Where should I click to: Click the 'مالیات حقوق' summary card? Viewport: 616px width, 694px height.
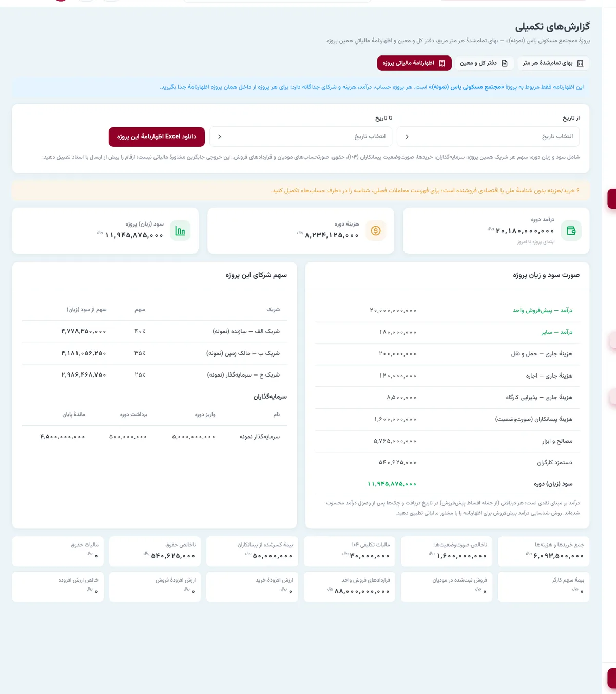point(57,551)
